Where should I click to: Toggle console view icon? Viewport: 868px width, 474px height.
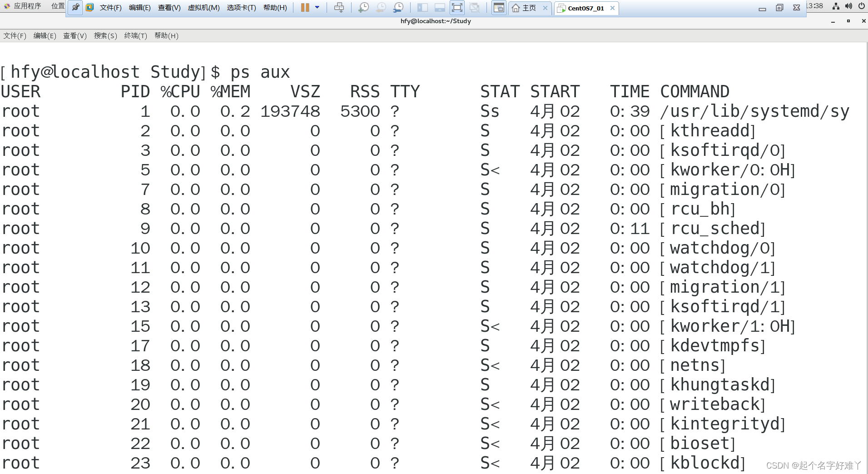point(499,7)
